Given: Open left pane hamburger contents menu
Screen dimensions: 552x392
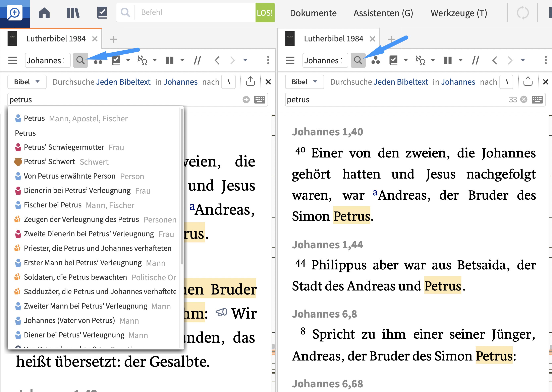Looking at the screenshot, I should point(13,60).
